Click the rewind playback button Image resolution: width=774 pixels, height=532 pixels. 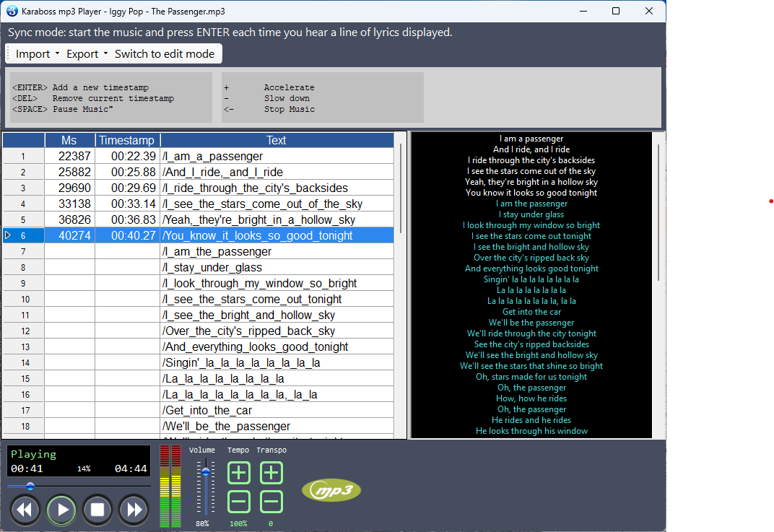point(25,510)
